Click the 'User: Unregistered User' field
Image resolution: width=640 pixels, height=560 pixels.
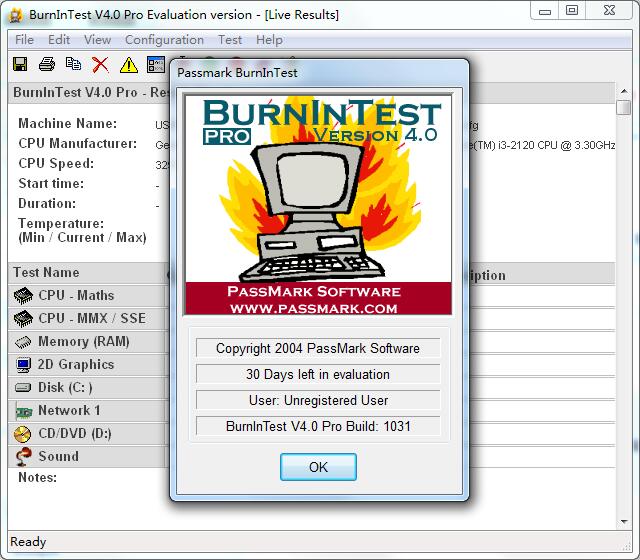318,400
